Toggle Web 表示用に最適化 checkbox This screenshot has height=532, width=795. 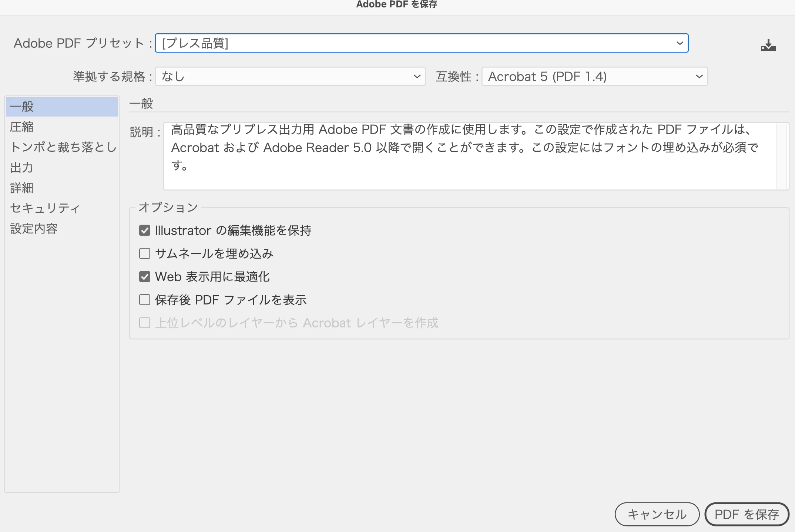click(145, 277)
